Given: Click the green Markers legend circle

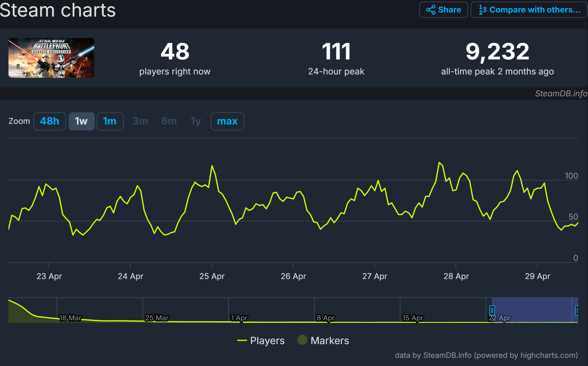Looking at the screenshot, I should point(302,340).
